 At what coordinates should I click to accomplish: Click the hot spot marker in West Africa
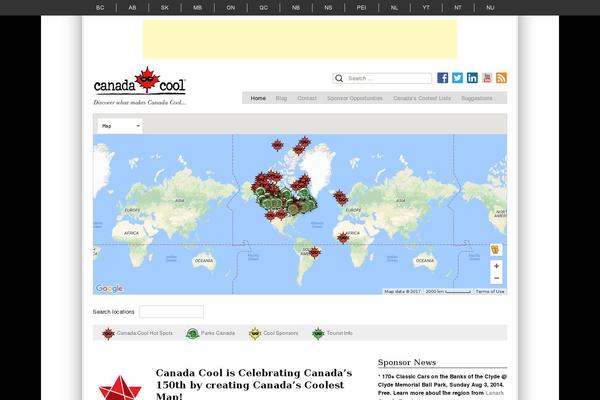click(343, 238)
